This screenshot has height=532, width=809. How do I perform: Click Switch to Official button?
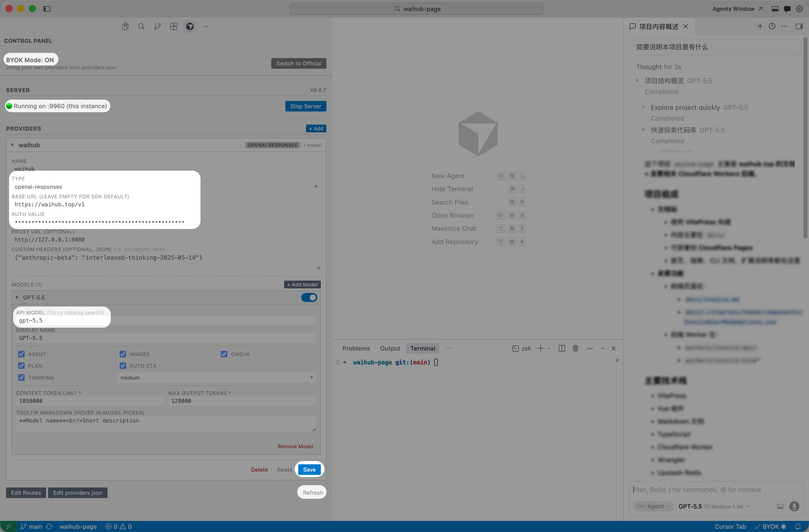coord(298,63)
